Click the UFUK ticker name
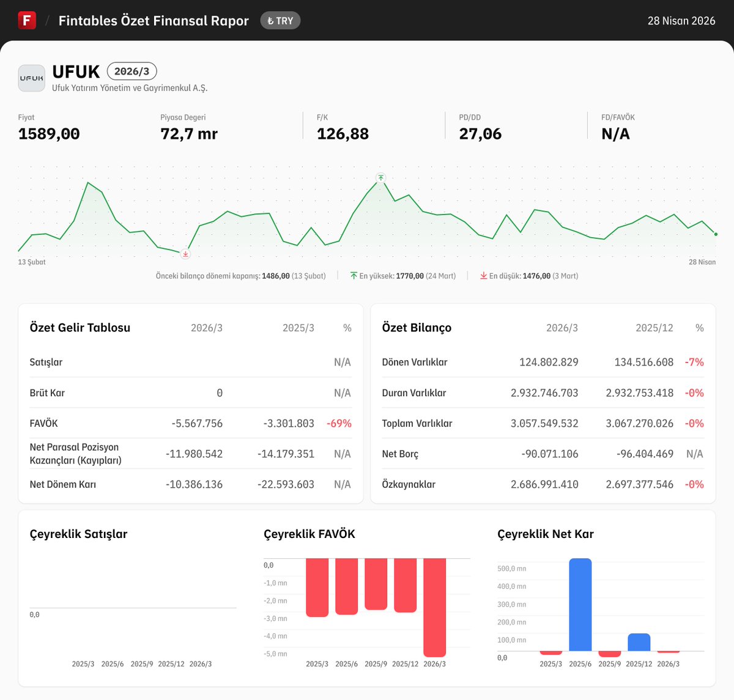Image resolution: width=734 pixels, height=700 pixels. 76,72
